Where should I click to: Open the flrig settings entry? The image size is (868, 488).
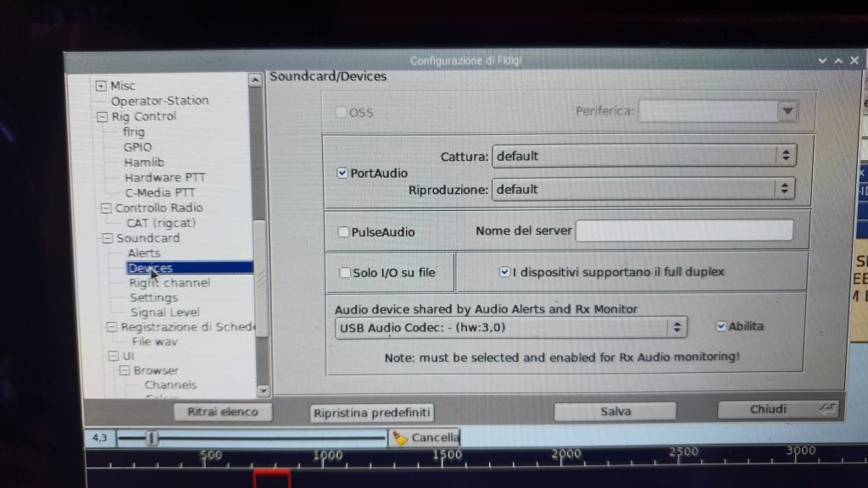tap(134, 132)
